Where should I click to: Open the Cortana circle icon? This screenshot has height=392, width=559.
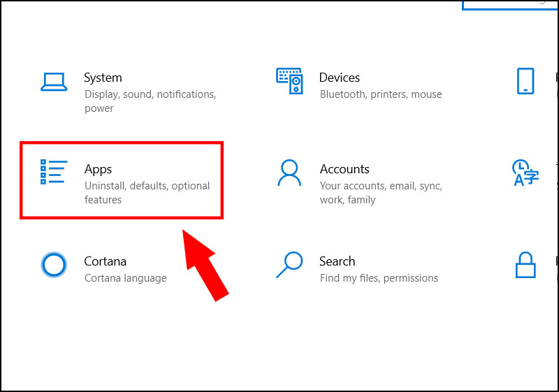tap(54, 265)
